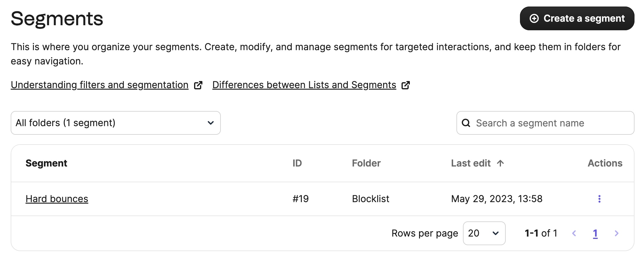Sort the table by the ID column

[x=297, y=163]
